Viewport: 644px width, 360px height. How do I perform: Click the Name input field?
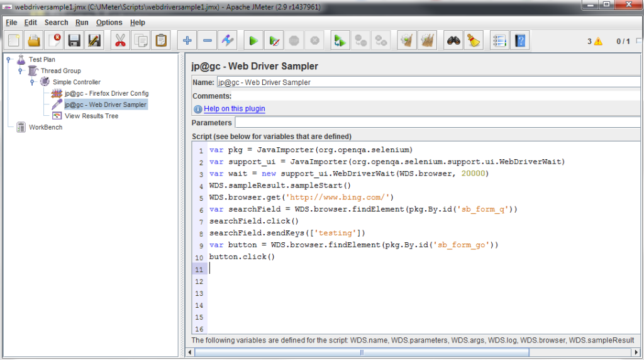point(428,82)
